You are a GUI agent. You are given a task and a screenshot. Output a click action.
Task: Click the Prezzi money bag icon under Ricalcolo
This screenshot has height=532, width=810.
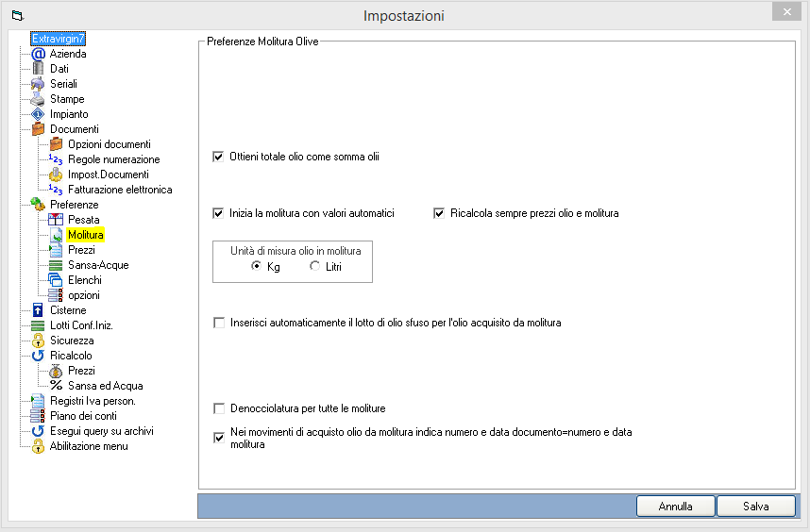[56, 371]
